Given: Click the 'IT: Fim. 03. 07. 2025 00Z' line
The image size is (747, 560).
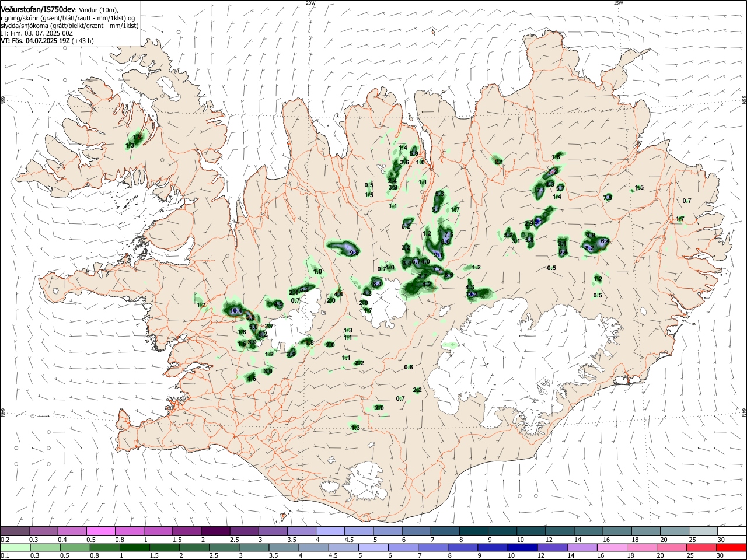Looking at the screenshot, I should [x=36, y=33].
